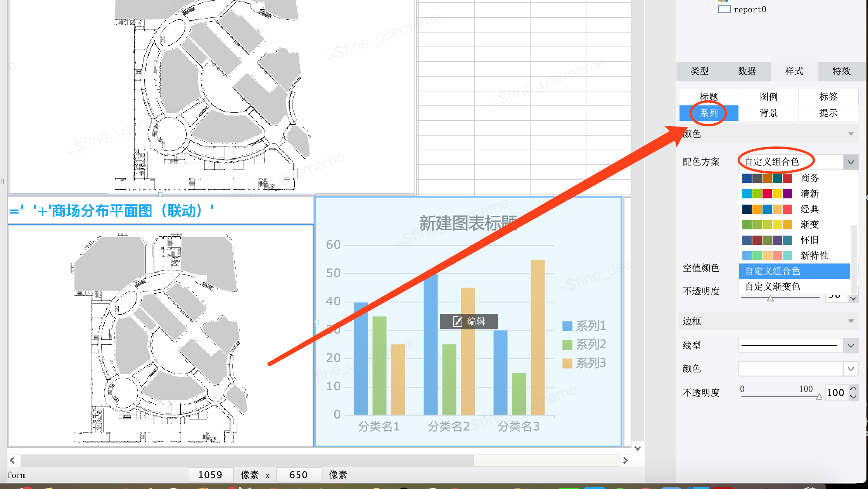Screen dimensions: 868x489
Task: Click the vertical scrollbar down arrow
Action: [638, 448]
